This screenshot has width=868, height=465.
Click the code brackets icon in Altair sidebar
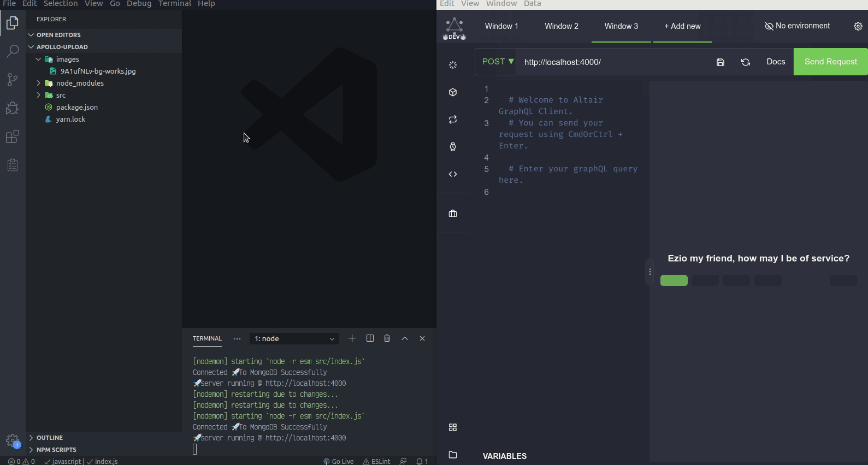point(453,174)
